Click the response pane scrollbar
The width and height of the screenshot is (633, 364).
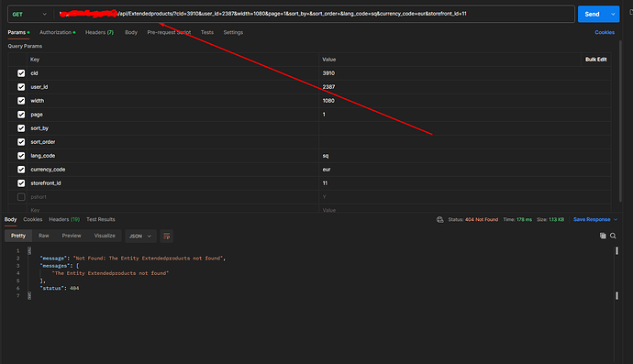(616, 273)
